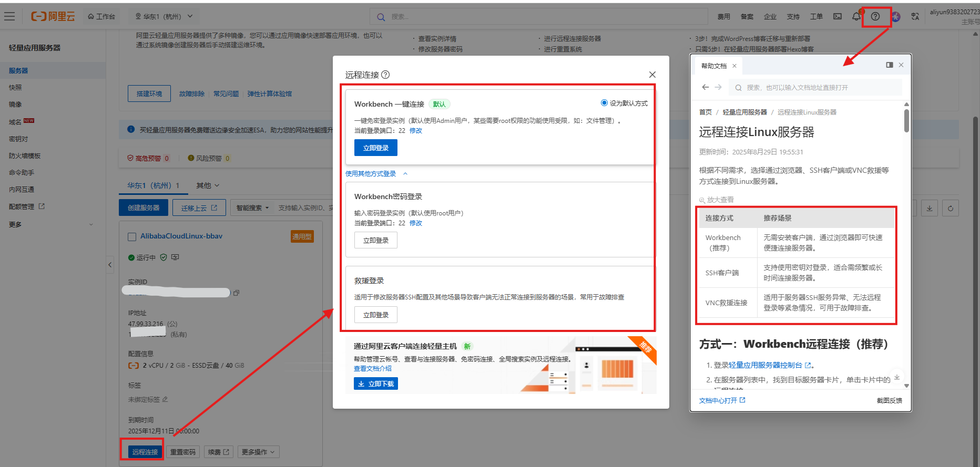Viewport: 980px width, 467px height.
Task: Close the 远程连接 dialog
Action: click(x=652, y=75)
